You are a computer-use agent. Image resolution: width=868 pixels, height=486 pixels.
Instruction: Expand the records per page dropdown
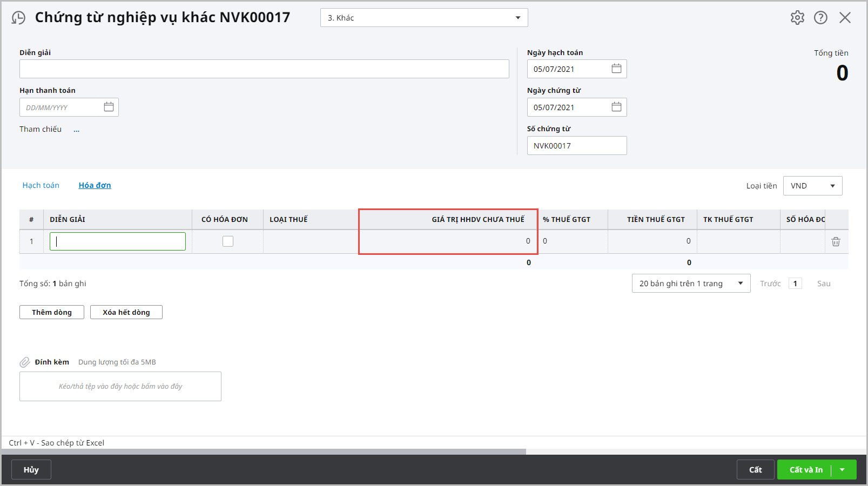click(740, 283)
